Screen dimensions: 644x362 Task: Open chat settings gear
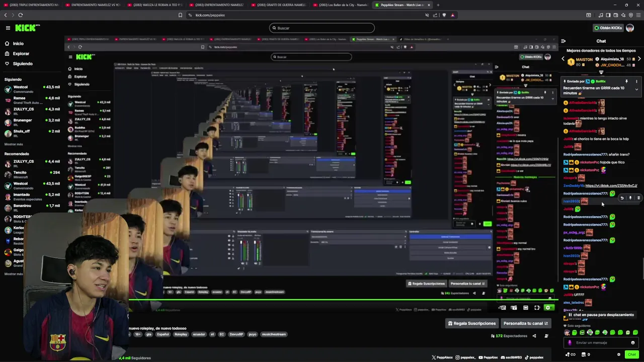pyautogui.click(x=619, y=354)
